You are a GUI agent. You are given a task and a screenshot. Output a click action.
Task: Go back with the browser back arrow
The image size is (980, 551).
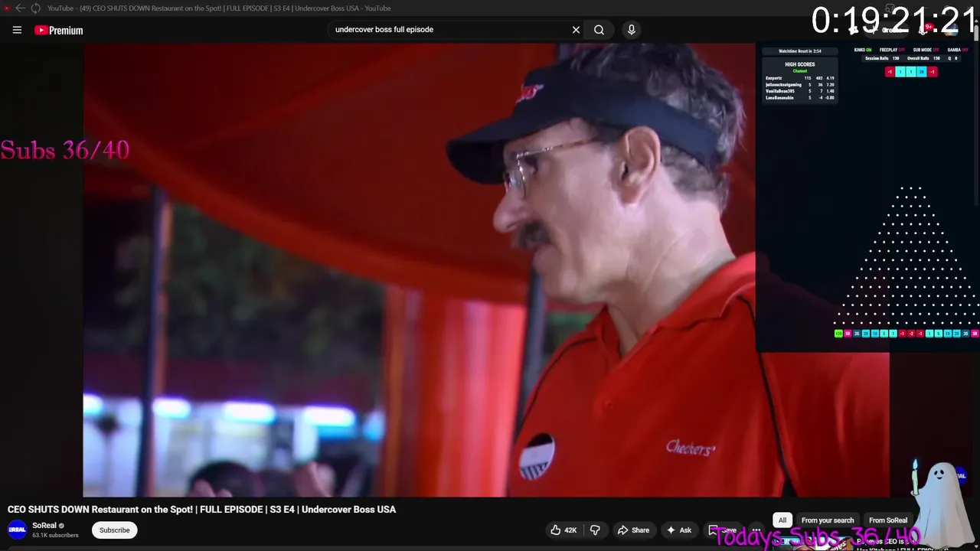(20, 8)
